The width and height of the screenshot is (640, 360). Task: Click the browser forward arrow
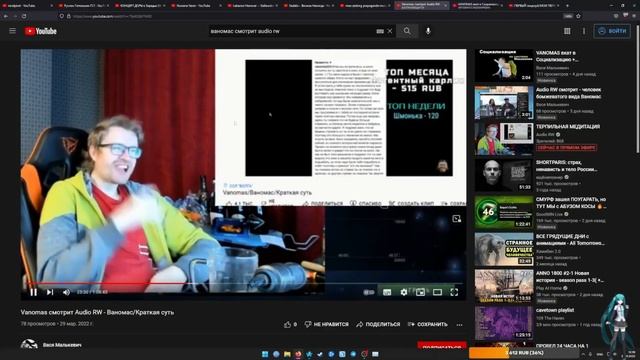click(x=15, y=16)
